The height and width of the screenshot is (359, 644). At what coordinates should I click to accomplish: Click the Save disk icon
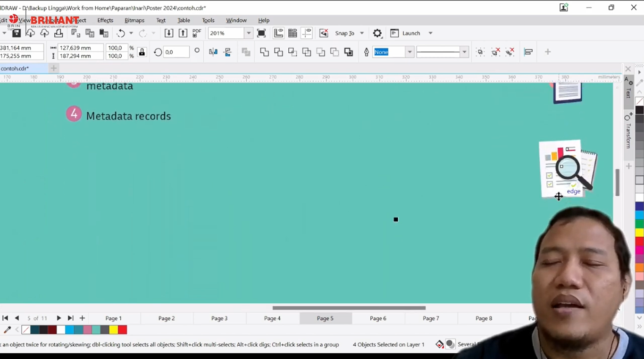point(17,33)
